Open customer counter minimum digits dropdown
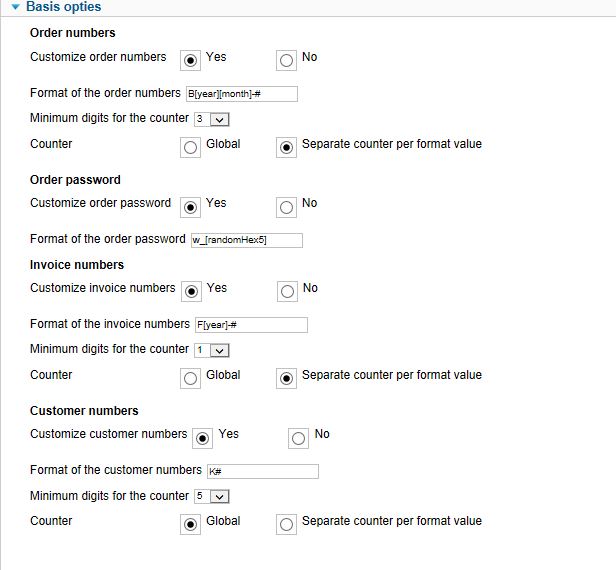Viewport: 616px width, 570px height. [212, 497]
